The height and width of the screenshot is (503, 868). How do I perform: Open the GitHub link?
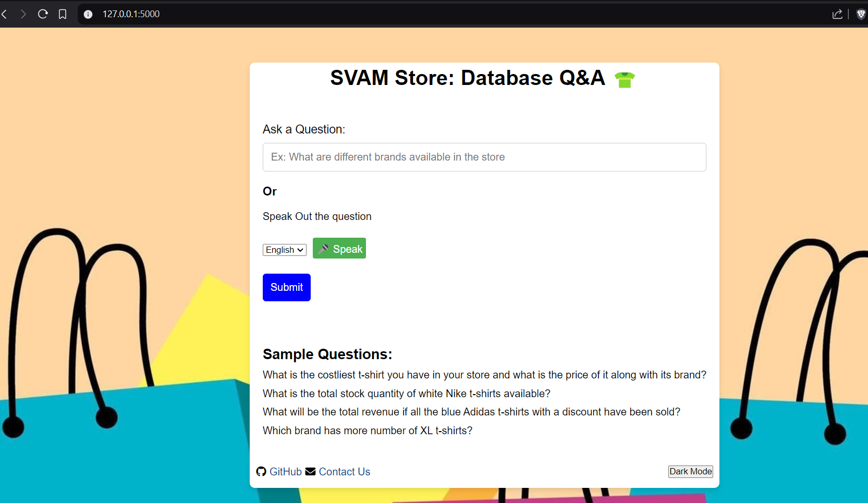click(x=285, y=472)
